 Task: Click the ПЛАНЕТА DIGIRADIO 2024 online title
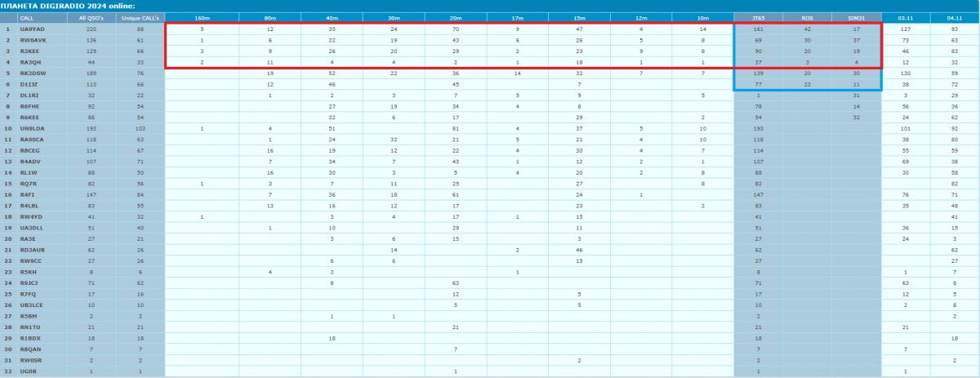[x=68, y=5]
